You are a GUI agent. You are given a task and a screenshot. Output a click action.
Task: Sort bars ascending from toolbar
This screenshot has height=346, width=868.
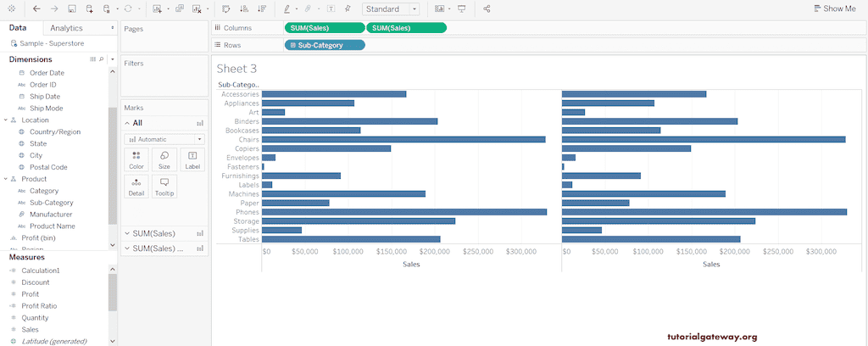point(244,8)
